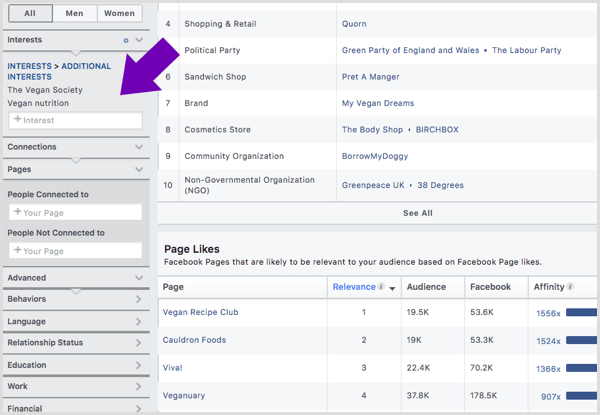Expand the Financial filter arrow
The width and height of the screenshot is (600, 415).
[139, 408]
